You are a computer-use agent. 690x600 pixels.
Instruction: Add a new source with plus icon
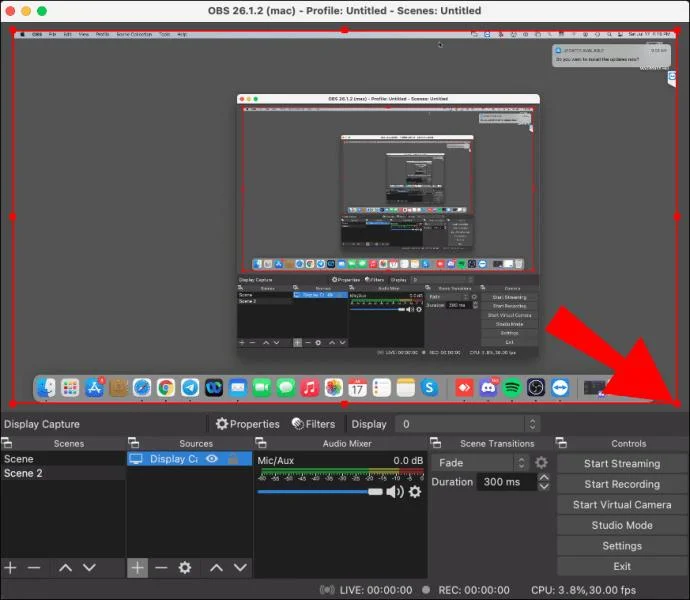tap(137, 567)
